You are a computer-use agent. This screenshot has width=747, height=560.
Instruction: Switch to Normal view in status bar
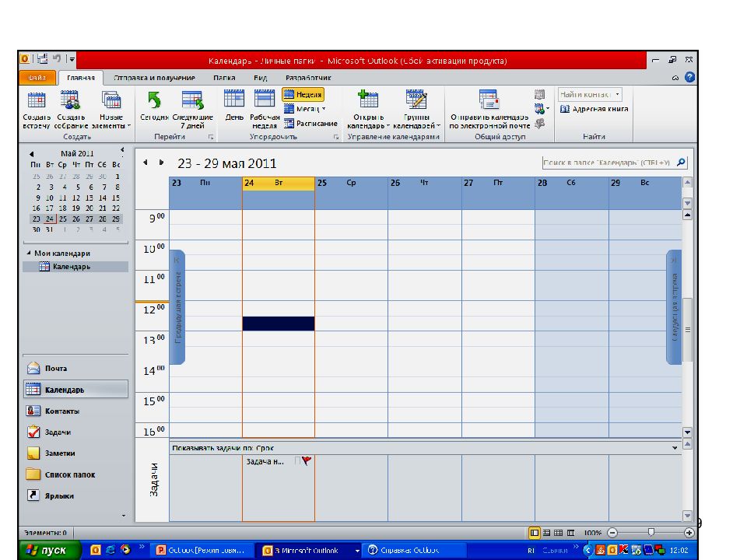coord(535,533)
